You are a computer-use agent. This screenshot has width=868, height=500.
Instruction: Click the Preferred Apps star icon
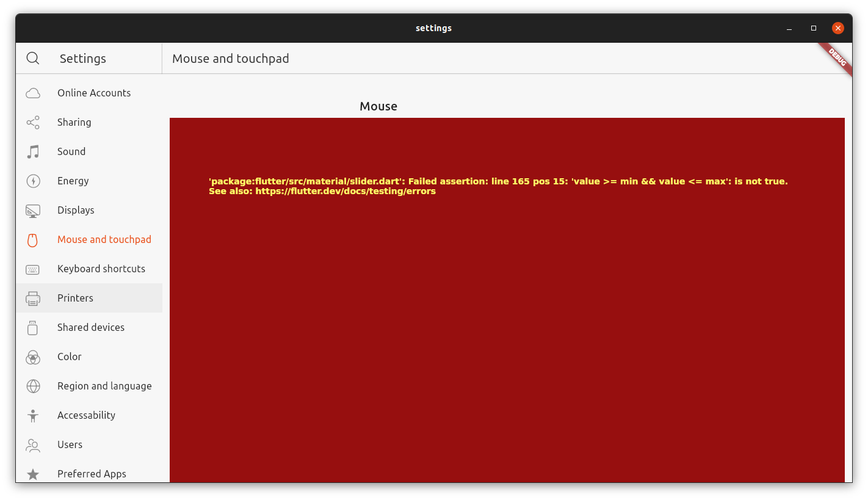(x=32, y=474)
